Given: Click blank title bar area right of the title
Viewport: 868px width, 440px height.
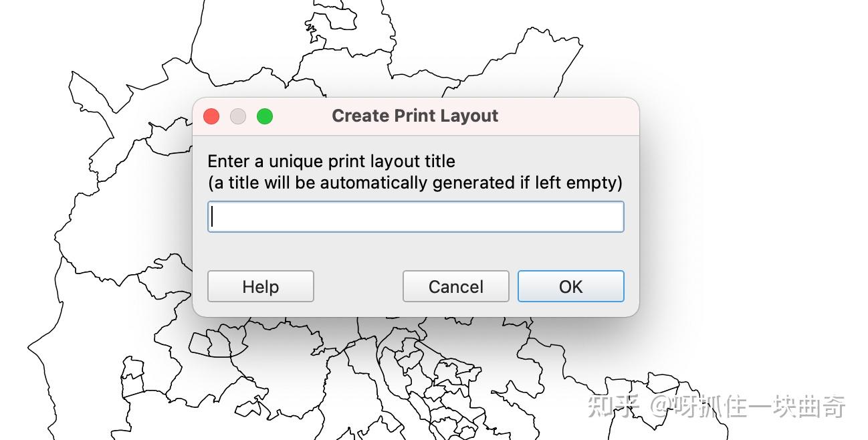Looking at the screenshot, I should click(x=568, y=116).
